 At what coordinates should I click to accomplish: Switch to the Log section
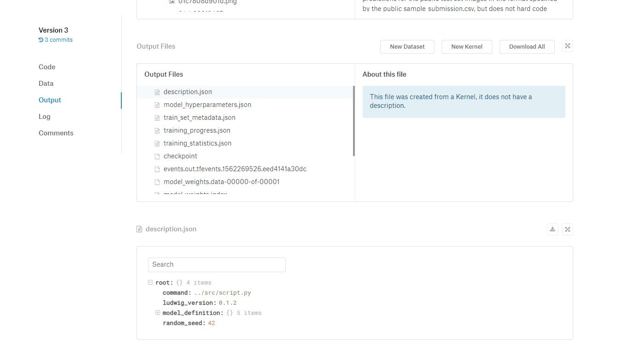coord(44,117)
